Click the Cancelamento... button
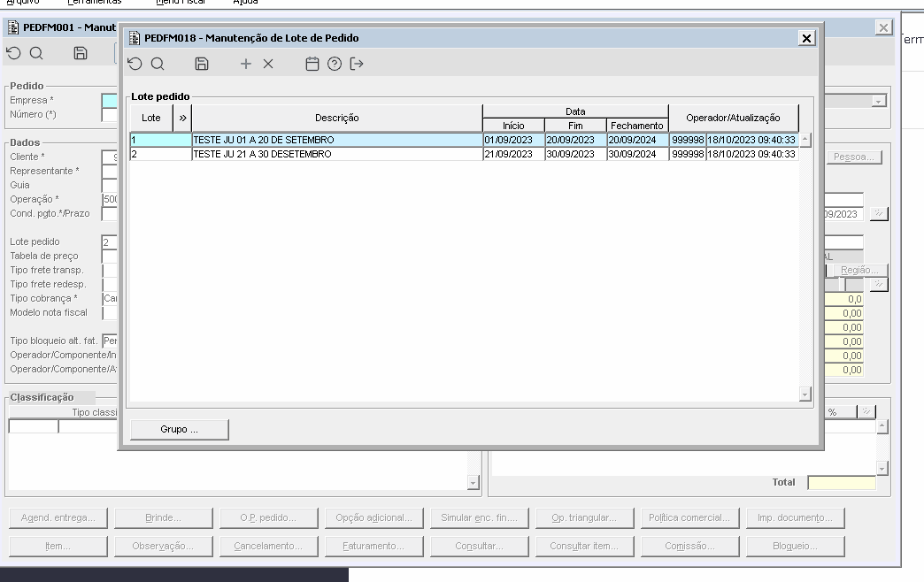Image resolution: width=924 pixels, height=582 pixels. point(268,546)
